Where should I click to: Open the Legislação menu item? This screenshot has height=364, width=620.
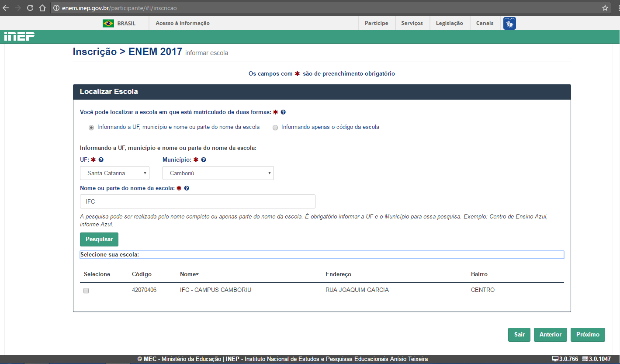click(x=449, y=23)
